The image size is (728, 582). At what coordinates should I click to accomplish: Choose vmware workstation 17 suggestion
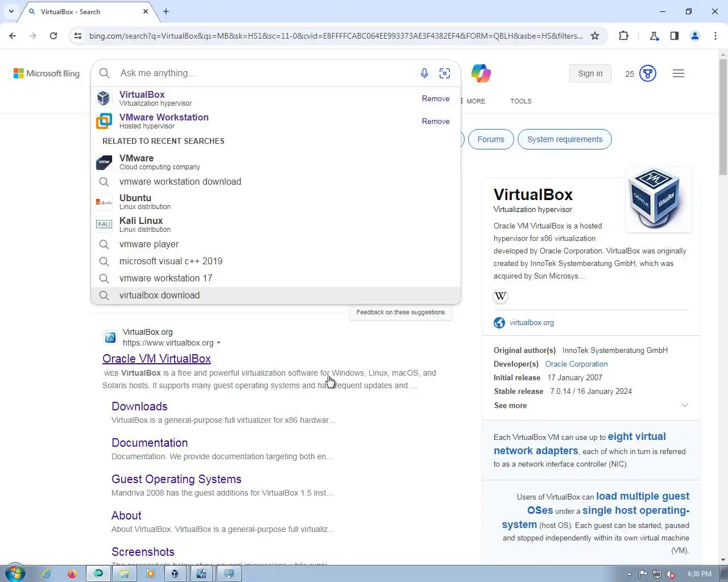pyautogui.click(x=275, y=278)
